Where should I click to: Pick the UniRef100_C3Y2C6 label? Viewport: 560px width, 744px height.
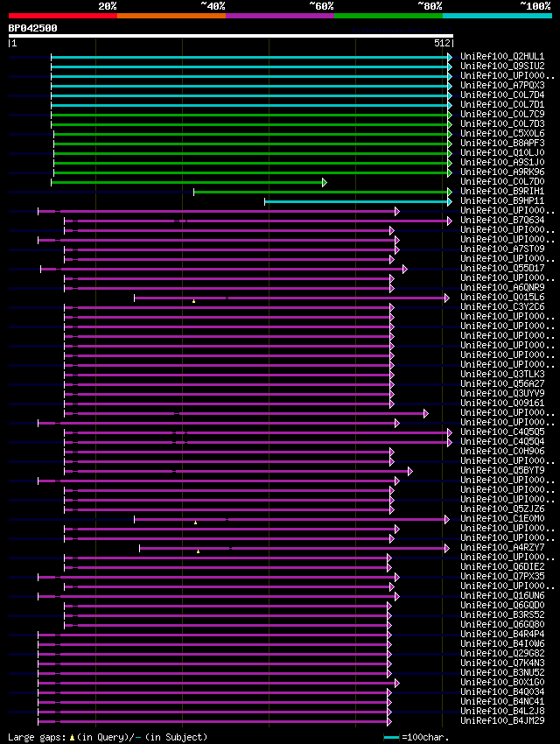point(502,306)
